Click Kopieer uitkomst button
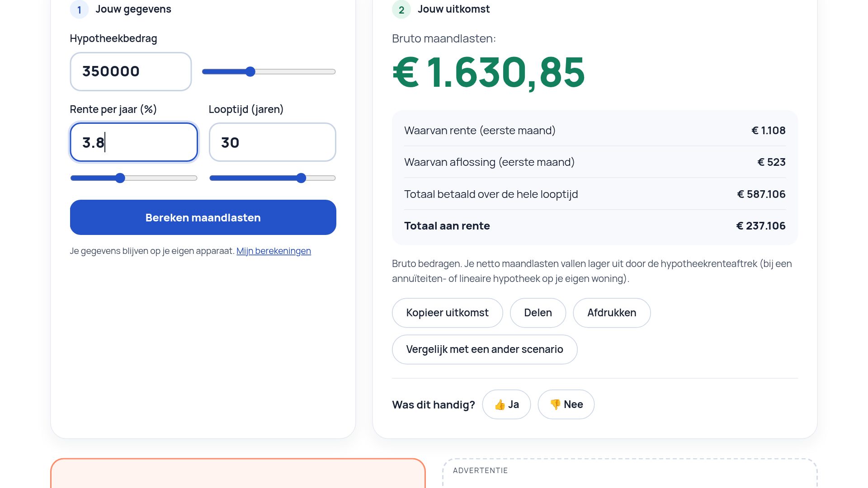The height and width of the screenshot is (488, 868). [x=447, y=313]
